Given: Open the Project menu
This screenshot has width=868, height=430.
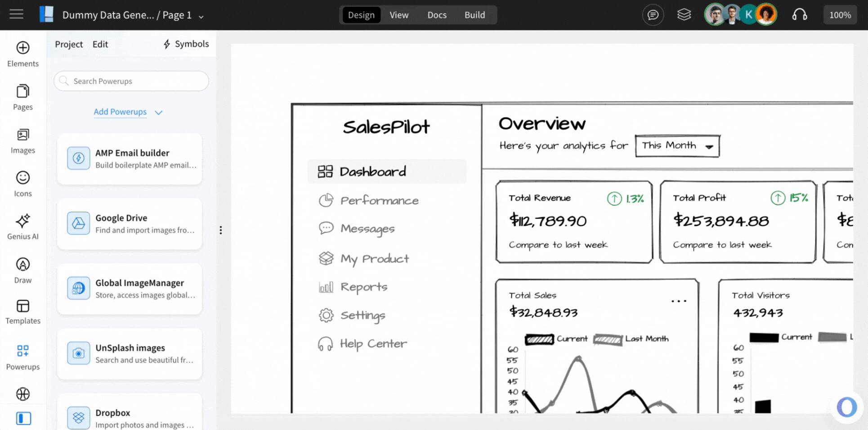Looking at the screenshot, I should [x=69, y=44].
